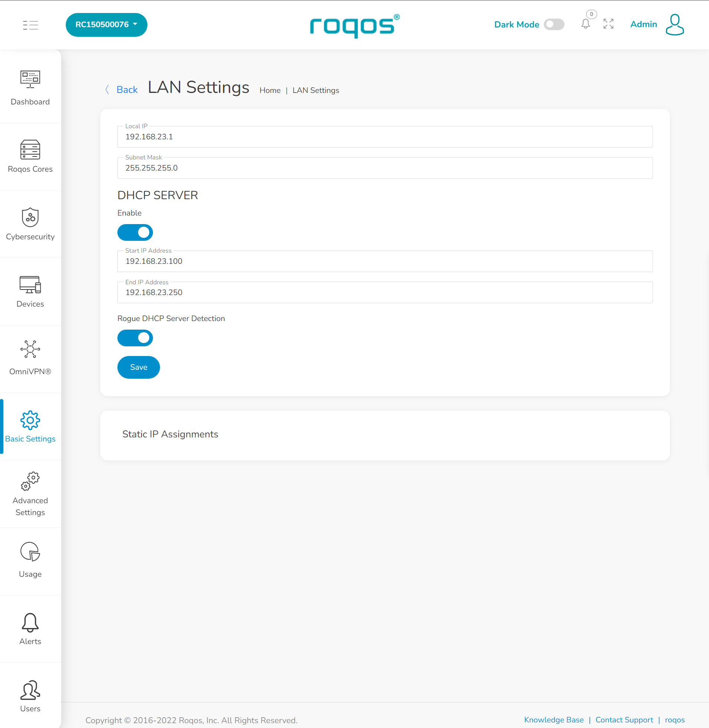Viewport: 709px width, 728px height.
Task: Expand Static IP Assignments panel
Action: coord(385,435)
